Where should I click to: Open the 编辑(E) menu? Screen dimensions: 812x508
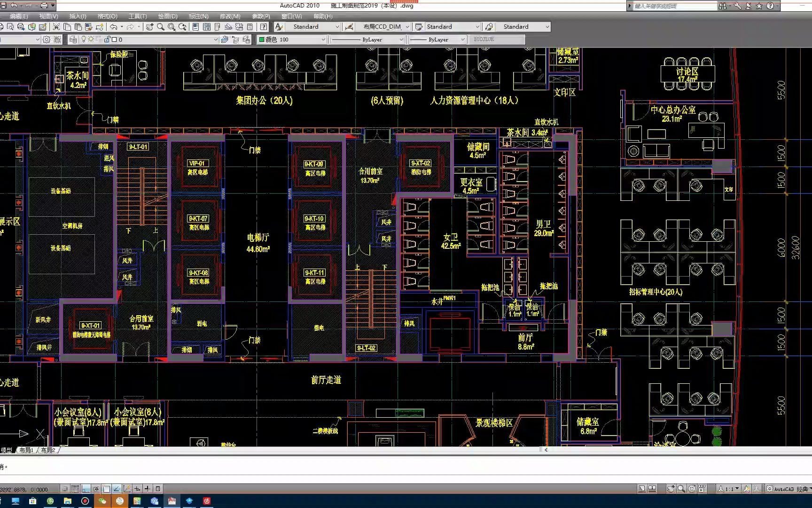pos(19,16)
